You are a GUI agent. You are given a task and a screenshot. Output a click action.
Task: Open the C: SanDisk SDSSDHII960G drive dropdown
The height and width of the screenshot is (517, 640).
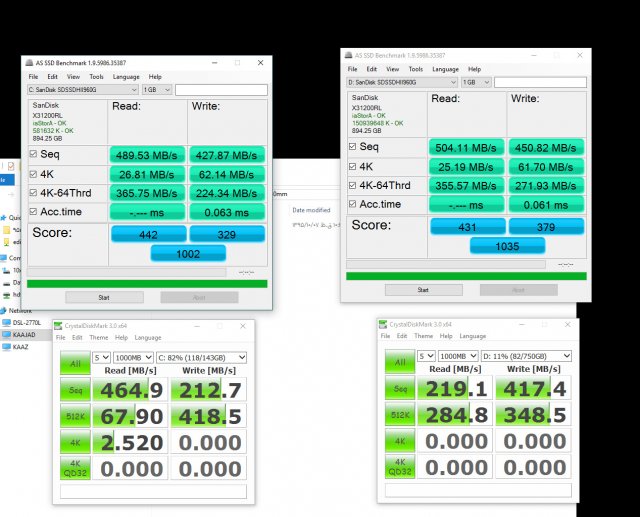[x=82, y=90]
